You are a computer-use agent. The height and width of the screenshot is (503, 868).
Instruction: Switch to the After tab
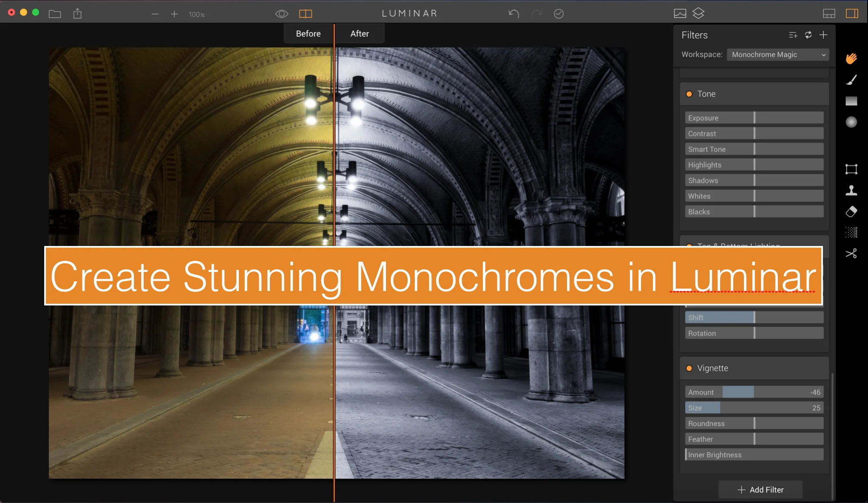pyautogui.click(x=360, y=34)
